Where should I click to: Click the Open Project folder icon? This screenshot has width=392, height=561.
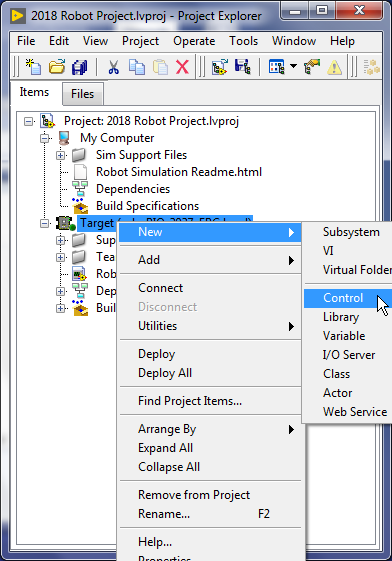[57, 67]
